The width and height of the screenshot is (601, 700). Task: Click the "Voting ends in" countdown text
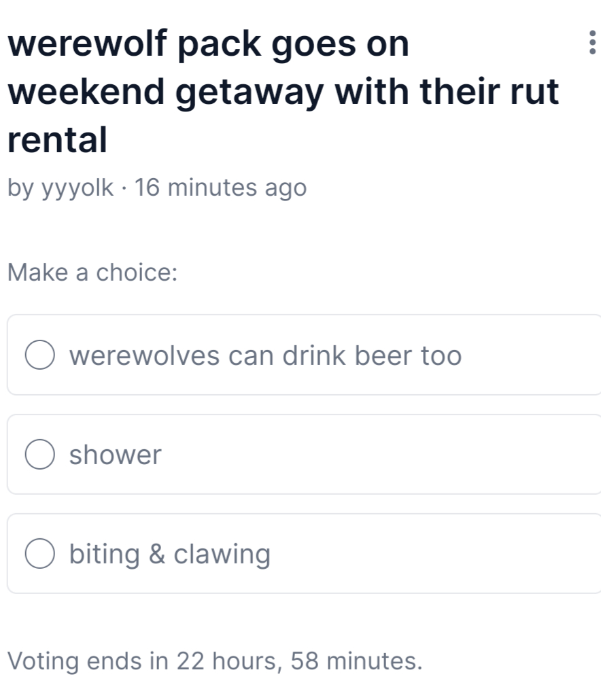[x=88, y=660]
